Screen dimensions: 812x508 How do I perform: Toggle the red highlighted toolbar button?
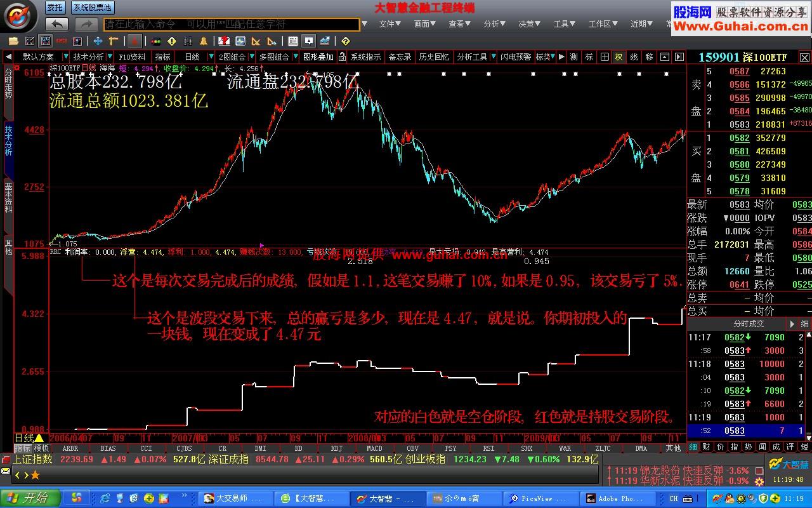[x=134, y=41]
